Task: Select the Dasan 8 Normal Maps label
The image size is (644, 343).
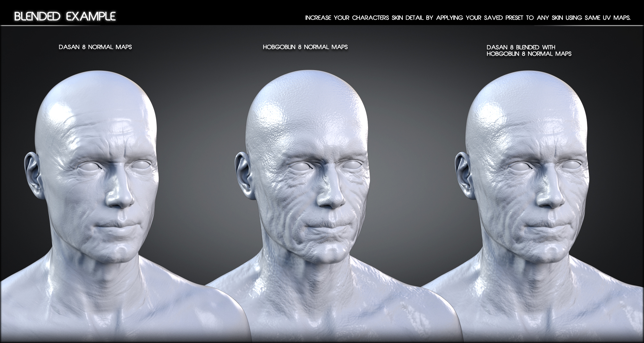Action: [x=96, y=46]
